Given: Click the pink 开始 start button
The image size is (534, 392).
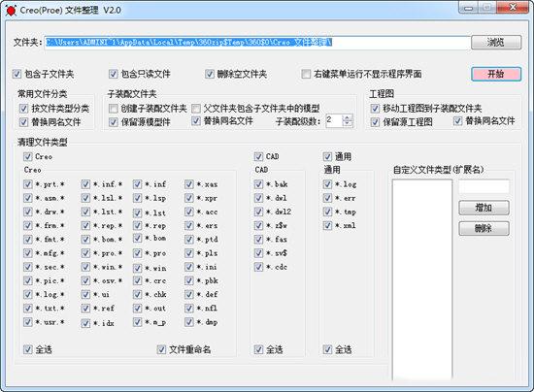Looking at the screenshot, I should [x=496, y=74].
